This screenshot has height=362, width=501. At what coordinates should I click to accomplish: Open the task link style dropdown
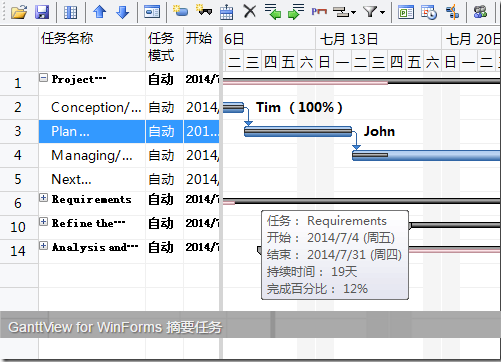pos(345,12)
